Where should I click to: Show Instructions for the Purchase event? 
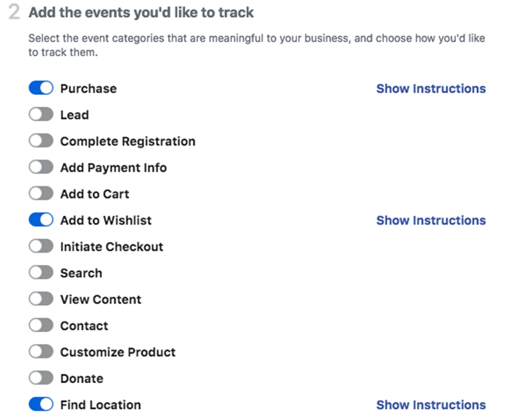click(430, 89)
